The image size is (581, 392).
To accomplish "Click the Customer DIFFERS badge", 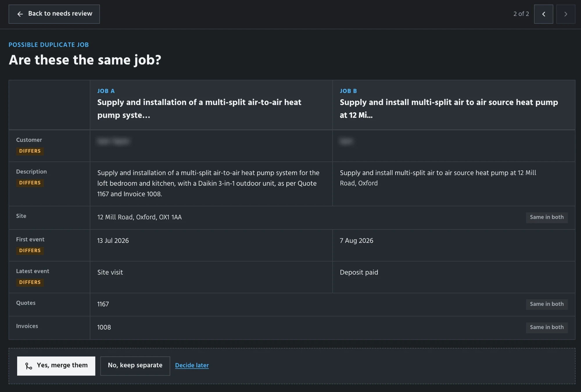I will [x=30, y=151].
